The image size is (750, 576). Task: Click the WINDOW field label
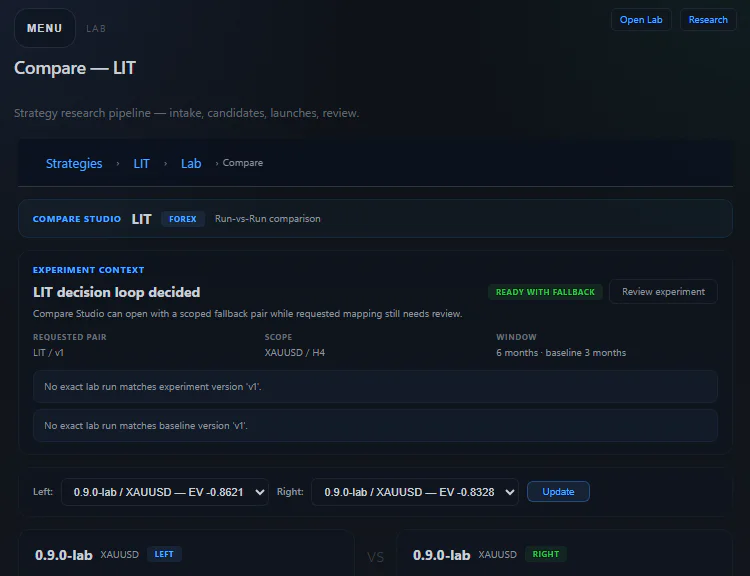(x=516, y=337)
